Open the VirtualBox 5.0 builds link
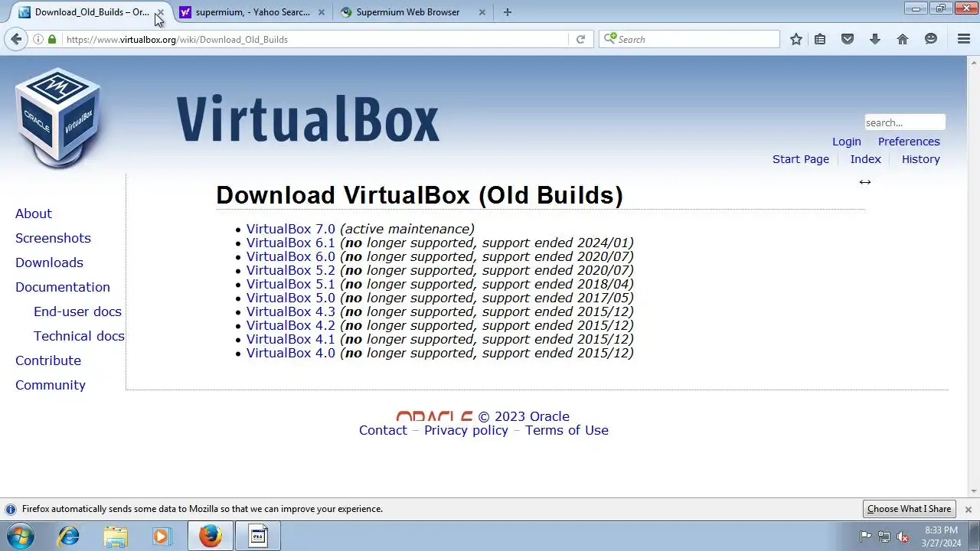The width and height of the screenshot is (980, 551). (x=291, y=298)
